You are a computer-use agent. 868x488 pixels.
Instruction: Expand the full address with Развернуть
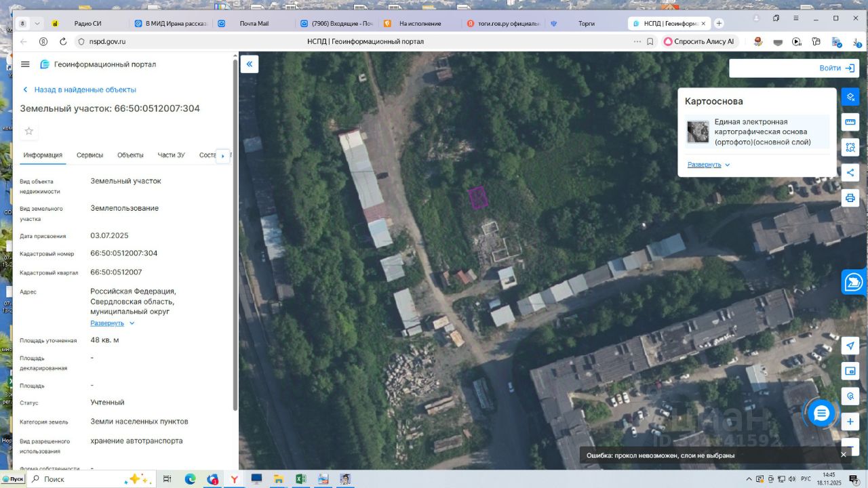tap(113, 323)
